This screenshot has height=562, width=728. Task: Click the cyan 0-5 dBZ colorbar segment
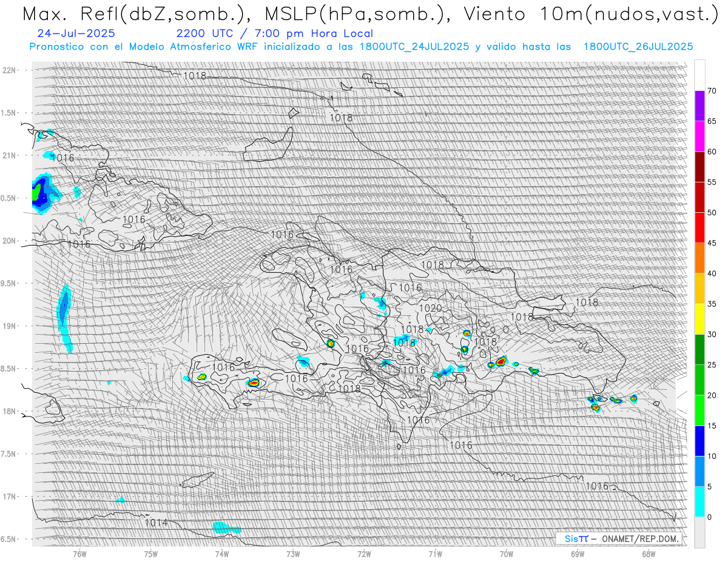pos(699,501)
